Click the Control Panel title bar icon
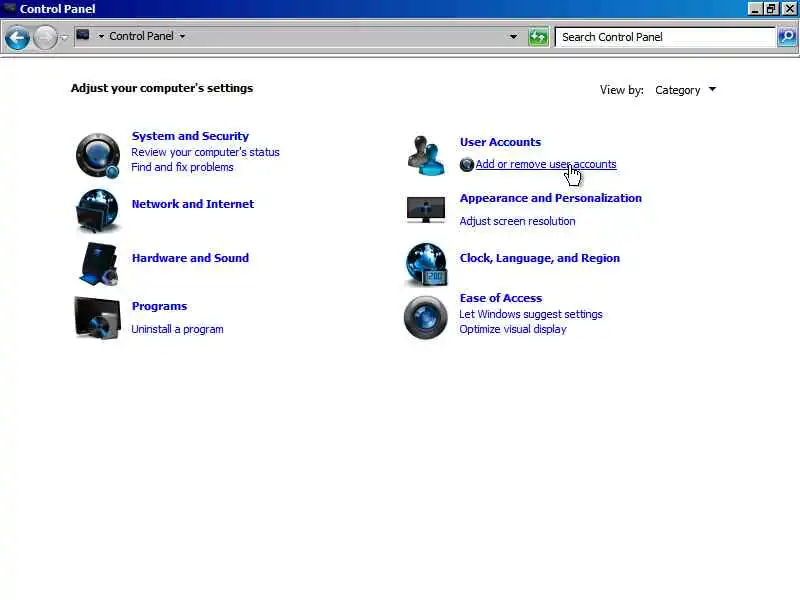Image resolution: width=800 pixels, height=600 pixels. (9, 8)
